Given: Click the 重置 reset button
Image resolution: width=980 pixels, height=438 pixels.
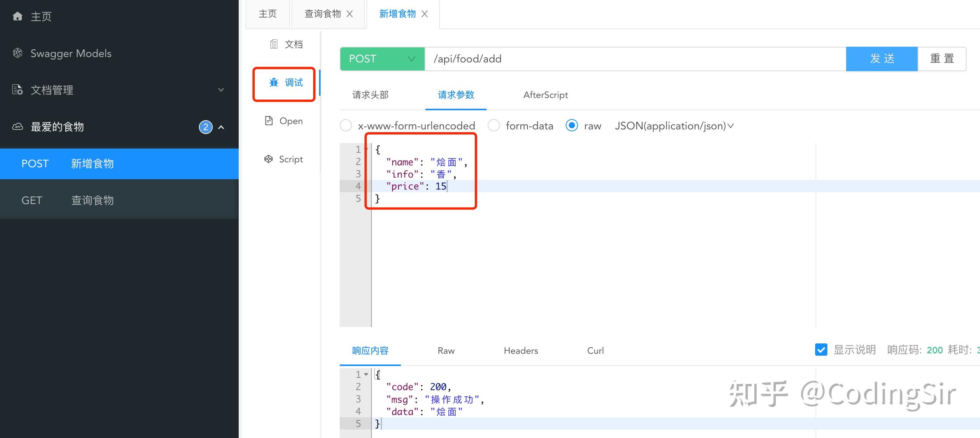Looking at the screenshot, I should 941,59.
